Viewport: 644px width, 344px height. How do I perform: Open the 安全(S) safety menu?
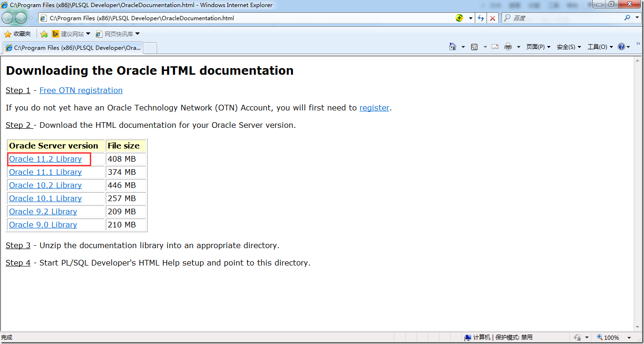(569, 47)
